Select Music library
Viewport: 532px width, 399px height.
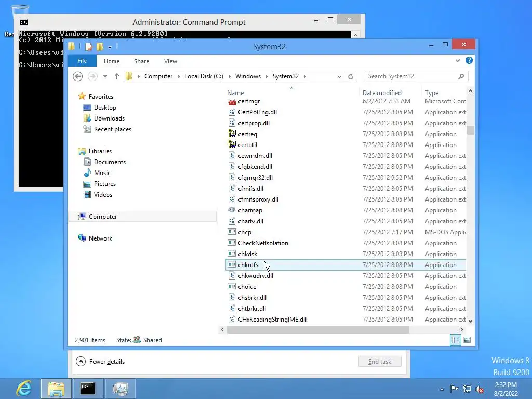tap(97, 172)
